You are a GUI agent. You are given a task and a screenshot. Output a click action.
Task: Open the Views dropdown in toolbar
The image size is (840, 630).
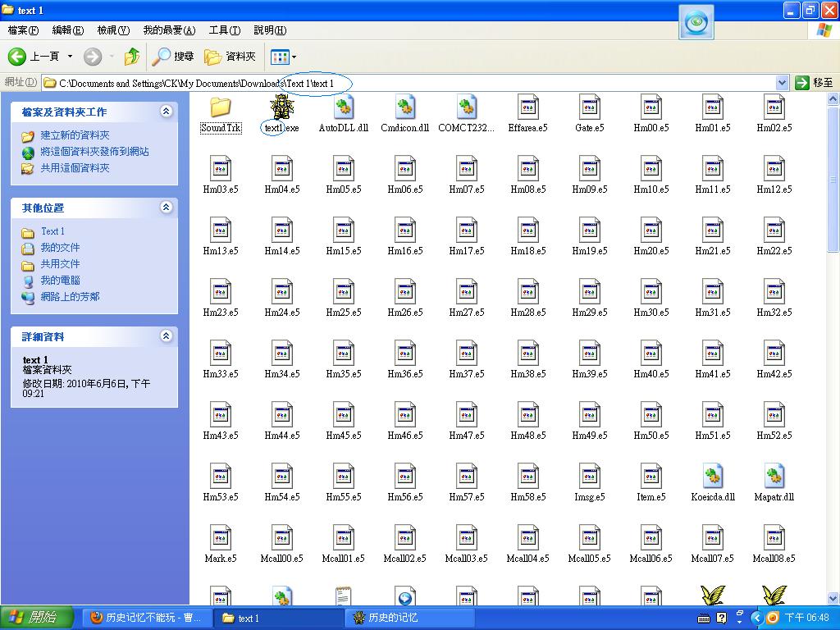(284, 57)
